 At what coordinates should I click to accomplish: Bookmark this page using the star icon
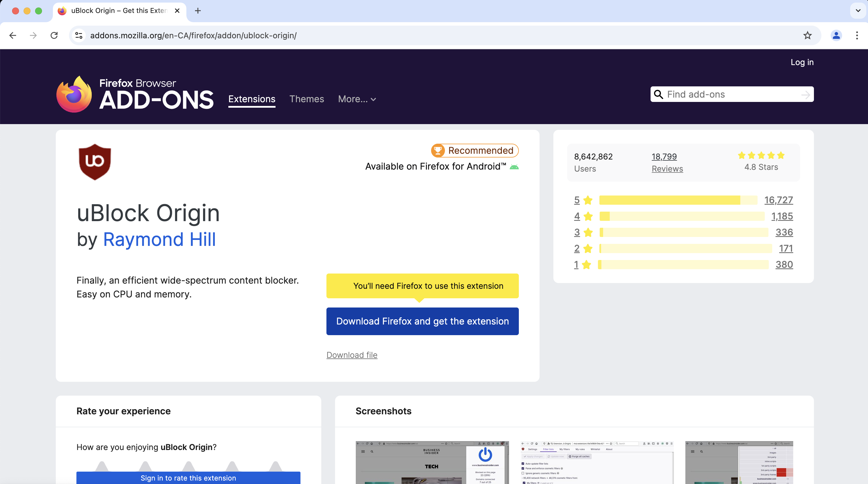807,35
